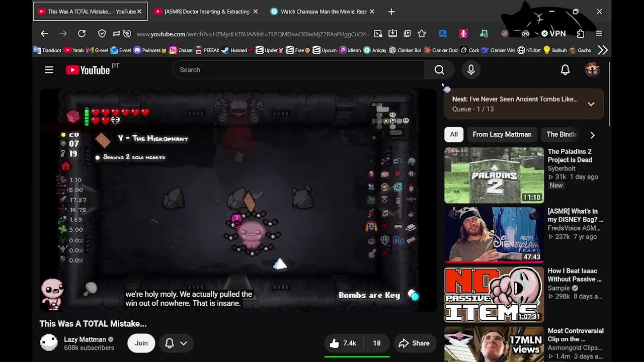Click the 17MLN views video thumbnail
644x362 pixels.
(x=494, y=344)
